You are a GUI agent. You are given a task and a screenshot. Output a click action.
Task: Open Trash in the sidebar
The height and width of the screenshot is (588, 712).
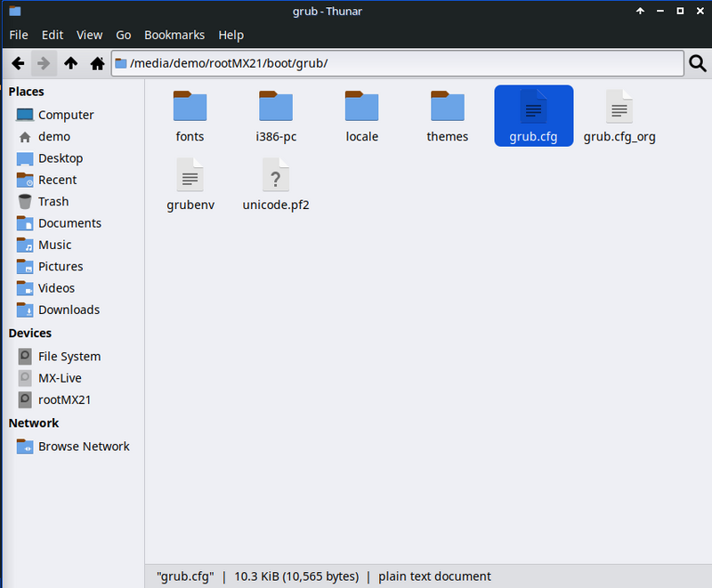coord(43,201)
